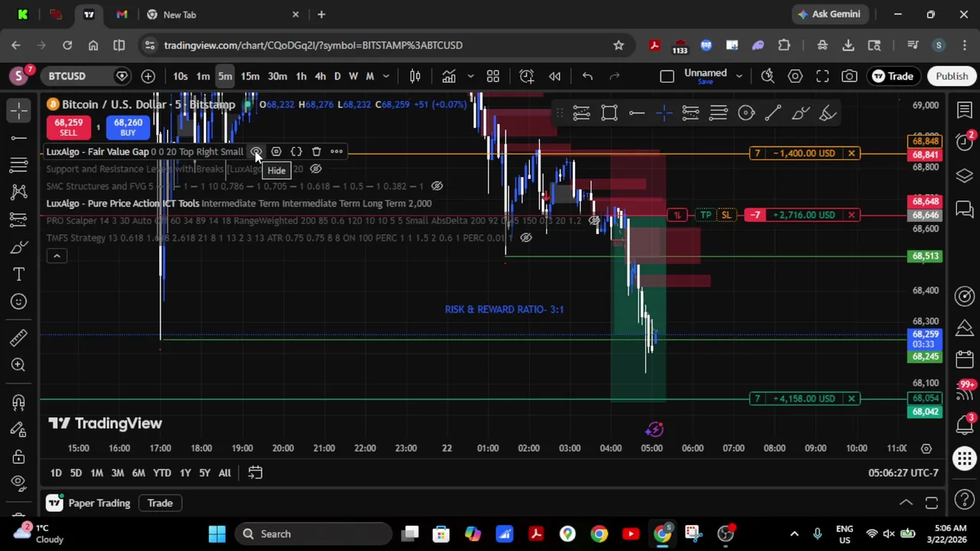Set range to 1D
Screen dimensions: 980x551
[x=56, y=473]
